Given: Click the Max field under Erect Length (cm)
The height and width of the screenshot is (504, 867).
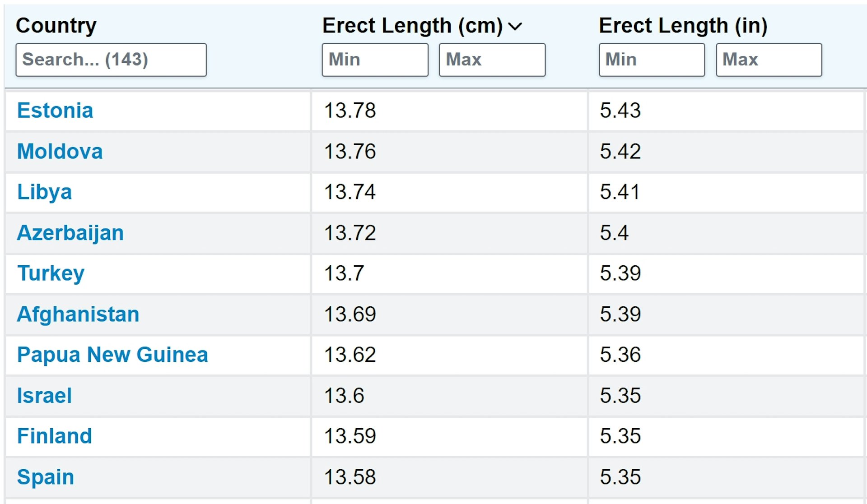Looking at the screenshot, I should (x=492, y=60).
